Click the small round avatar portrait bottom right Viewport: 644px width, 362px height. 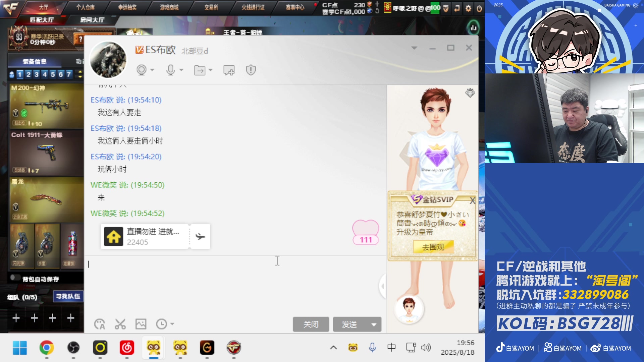click(x=409, y=309)
